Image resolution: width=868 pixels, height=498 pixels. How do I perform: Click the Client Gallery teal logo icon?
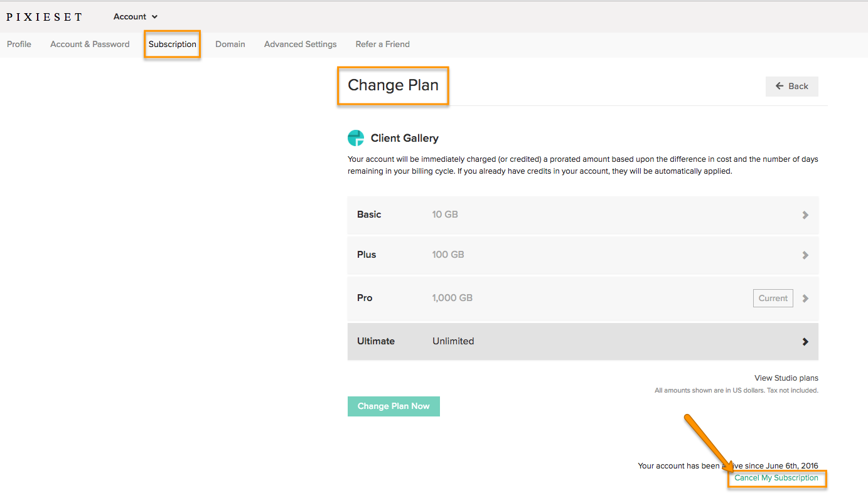pos(356,138)
